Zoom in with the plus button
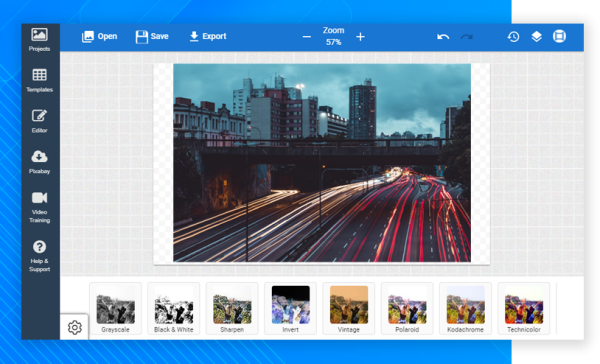The height and width of the screenshot is (364, 600). [x=360, y=37]
